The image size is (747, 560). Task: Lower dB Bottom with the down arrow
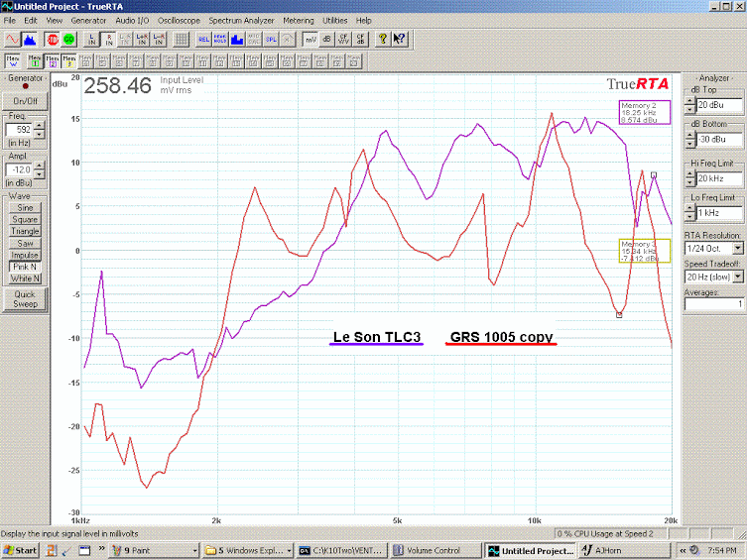pyautogui.click(x=689, y=144)
